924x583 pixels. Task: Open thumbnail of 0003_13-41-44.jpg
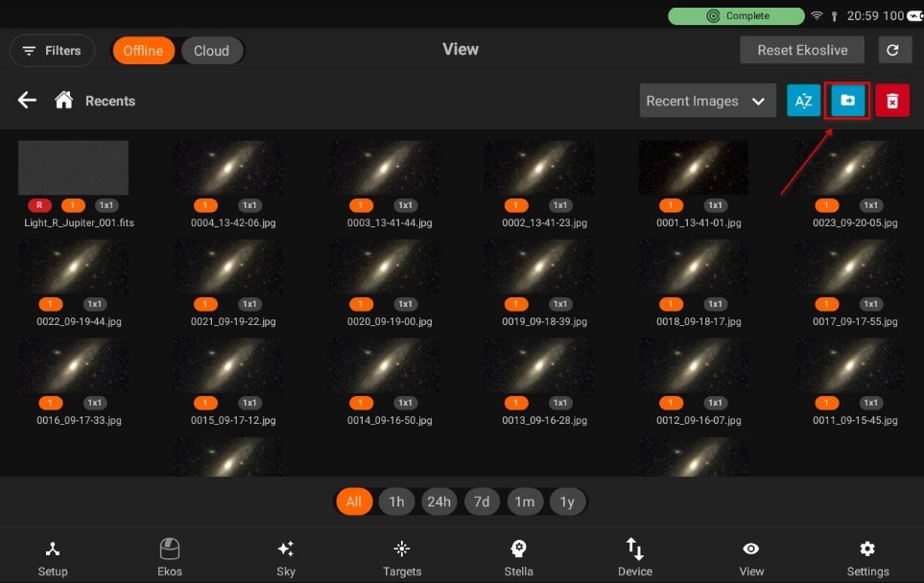click(384, 167)
